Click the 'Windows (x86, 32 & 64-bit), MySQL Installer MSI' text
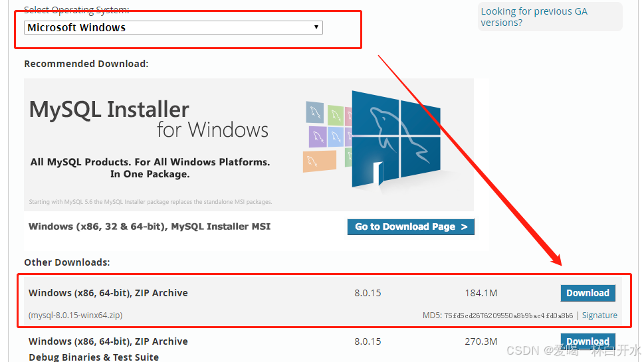 150,226
